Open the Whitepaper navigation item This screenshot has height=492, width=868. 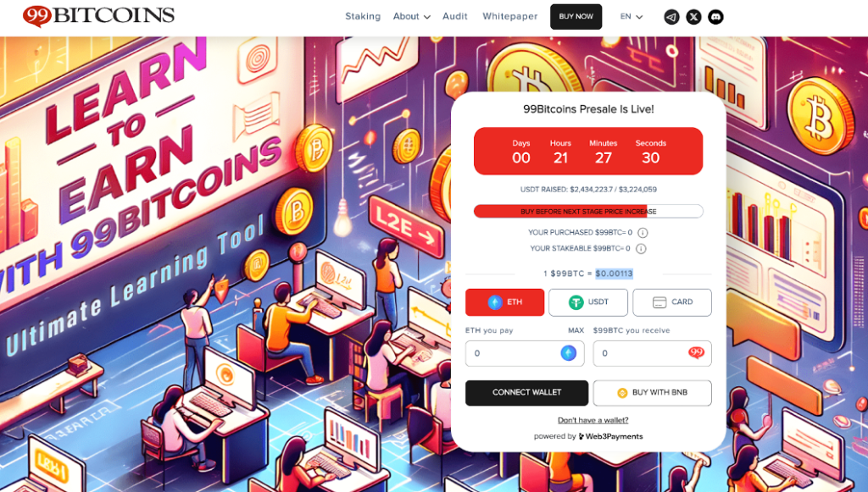pos(509,17)
